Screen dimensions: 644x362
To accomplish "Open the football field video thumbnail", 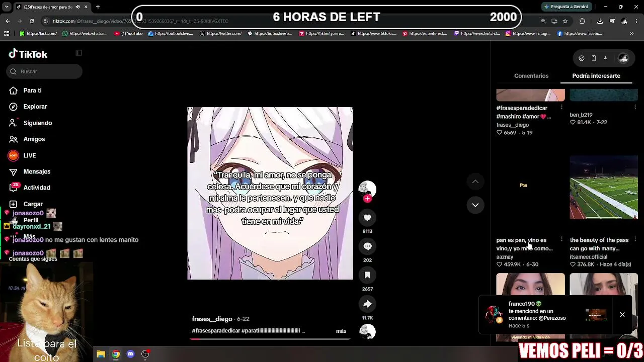I will [x=604, y=187].
